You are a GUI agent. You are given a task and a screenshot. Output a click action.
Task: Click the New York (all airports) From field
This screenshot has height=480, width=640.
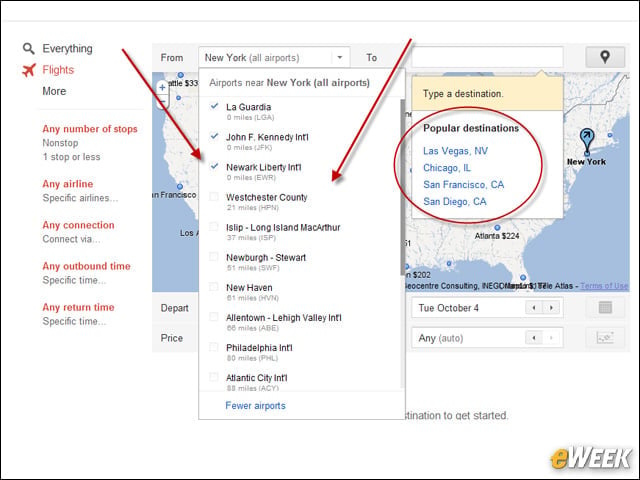[x=274, y=58]
